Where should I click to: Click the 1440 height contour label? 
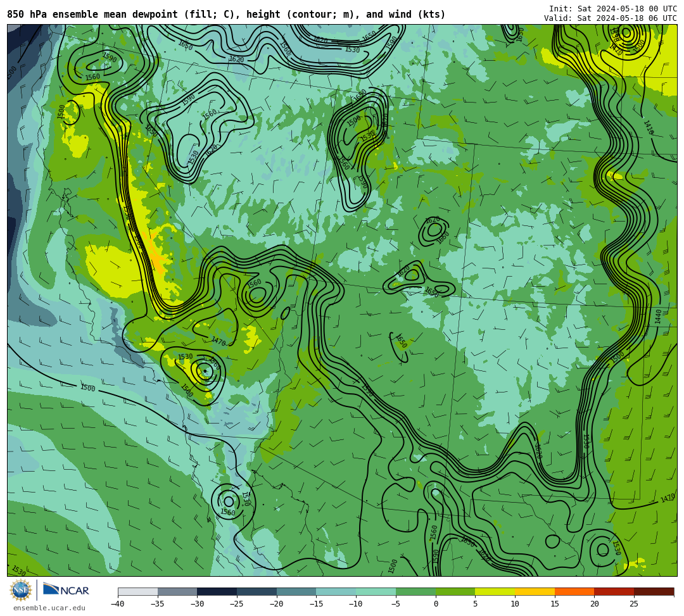click(658, 317)
